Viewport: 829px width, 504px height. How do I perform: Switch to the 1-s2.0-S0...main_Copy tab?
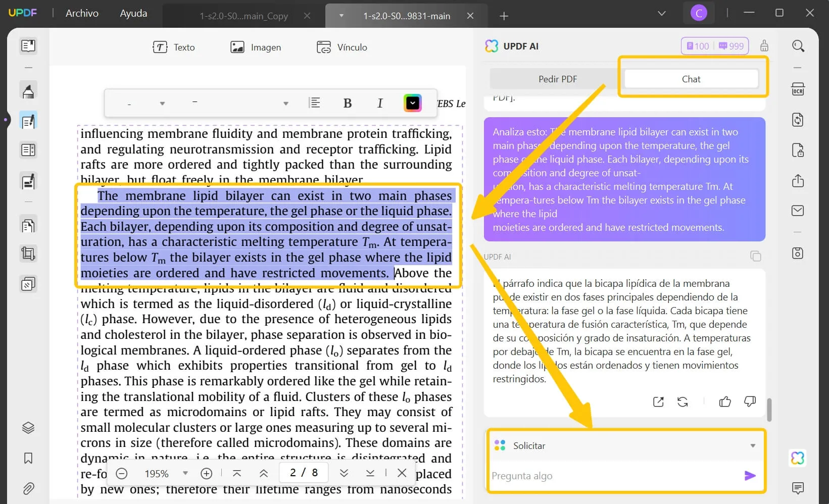point(243,16)
